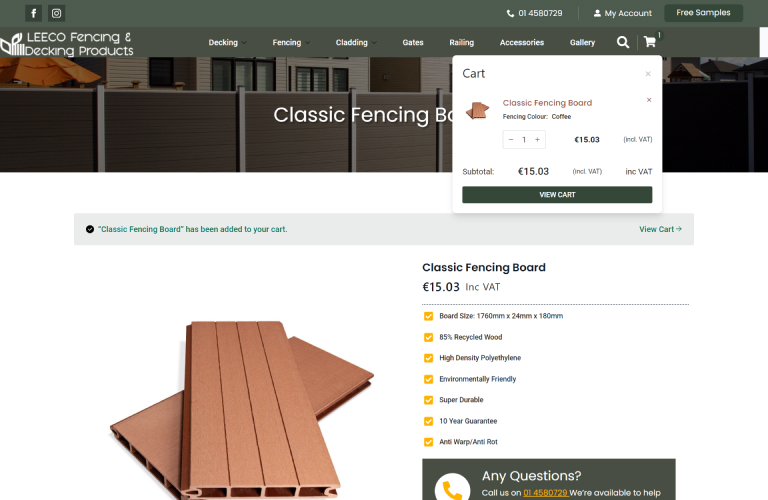This screenshot has height=500, width=768.
Task: Open the shopping cart icon
Action: click(x=650, y=42)
